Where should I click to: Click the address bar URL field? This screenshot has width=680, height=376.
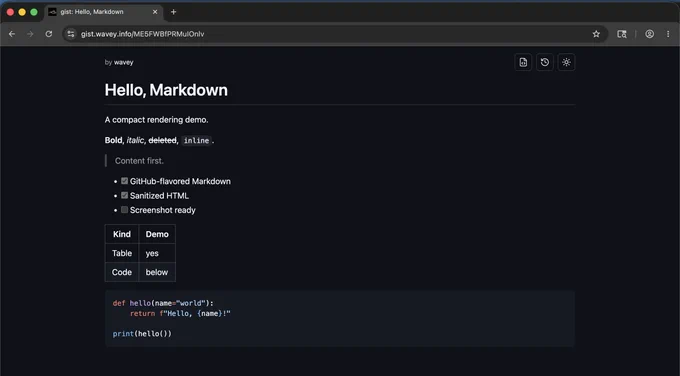334,34
